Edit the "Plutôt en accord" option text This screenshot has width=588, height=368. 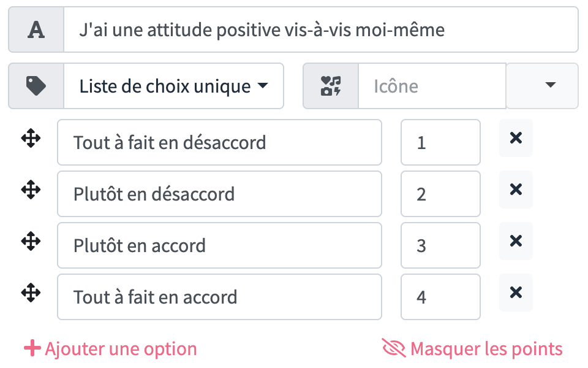219,246
